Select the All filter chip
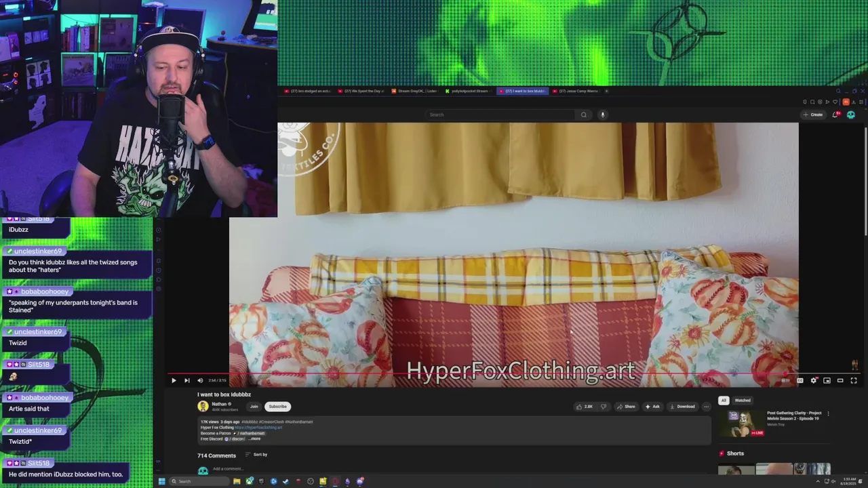Screen dimensions: 868x488 click(x=724, y=400)
